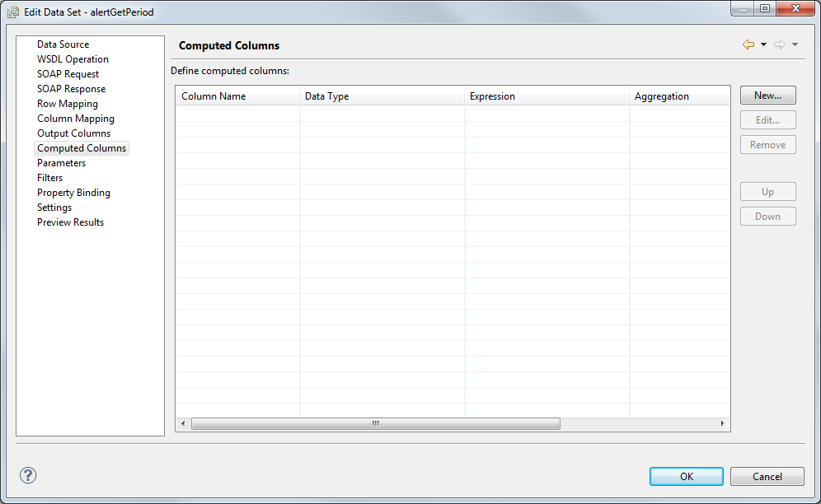821x504 pixels.
Task: Click the scrollbar right arrow
Action: (723, 423)
